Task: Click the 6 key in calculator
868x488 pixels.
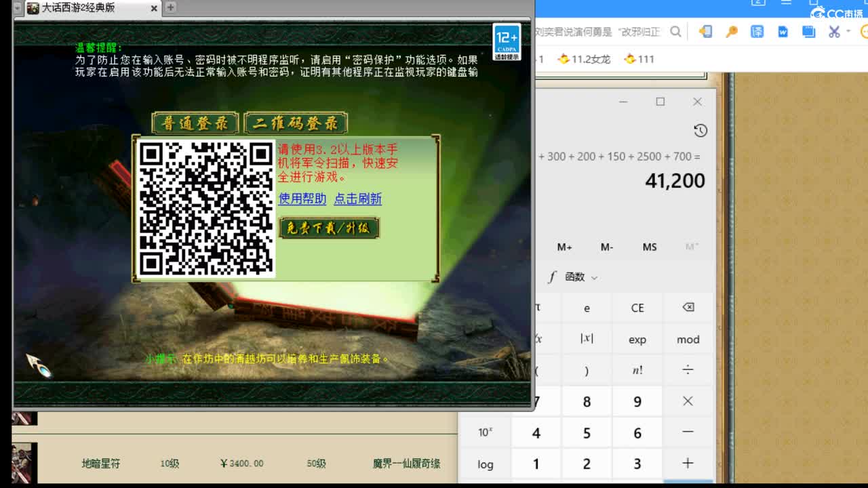Action: point(637,432)
